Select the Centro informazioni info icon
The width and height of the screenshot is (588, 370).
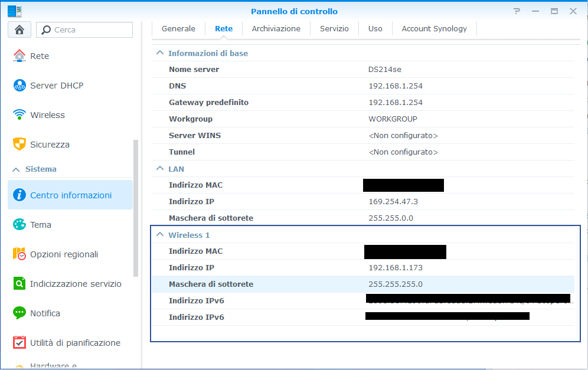(x=19, y=195)
